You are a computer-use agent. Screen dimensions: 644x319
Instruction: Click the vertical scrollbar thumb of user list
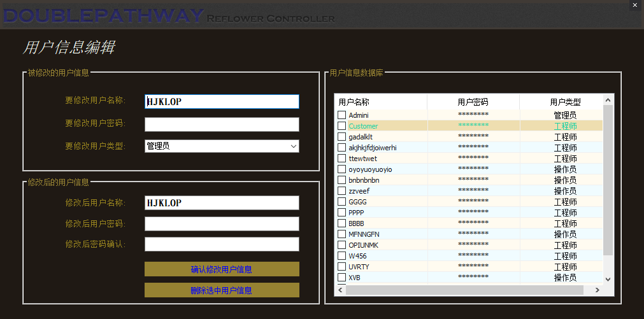click(608, 180)
